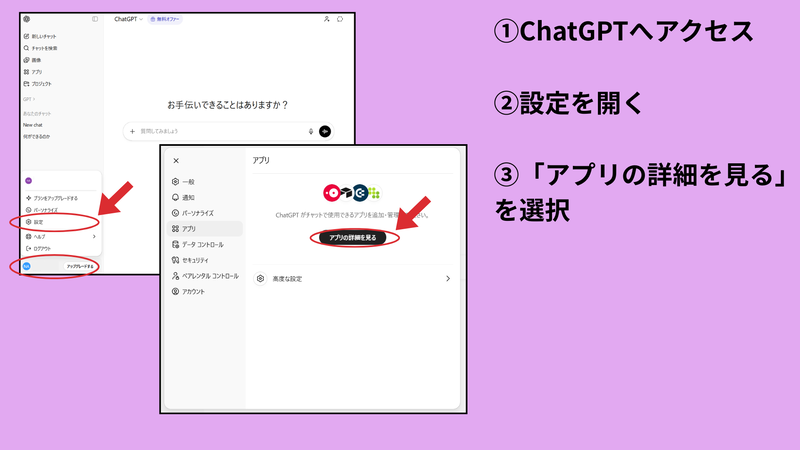Start a temporary chat with the top-right bubble icon
Image resolution: width=800 pixels, height=450 pixels.
(340, 19)
